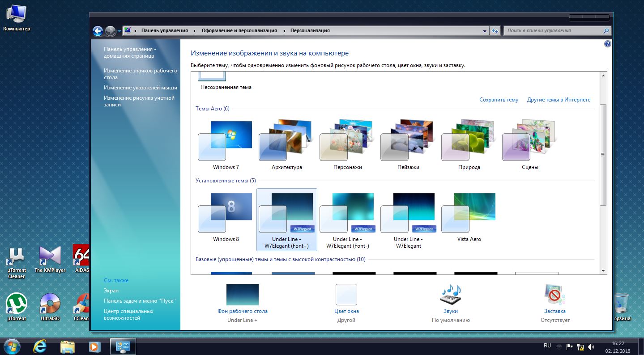Open 'Панель управления - домашняя страница' link
This screenshot has width=644, height=355.
[130, 52]
